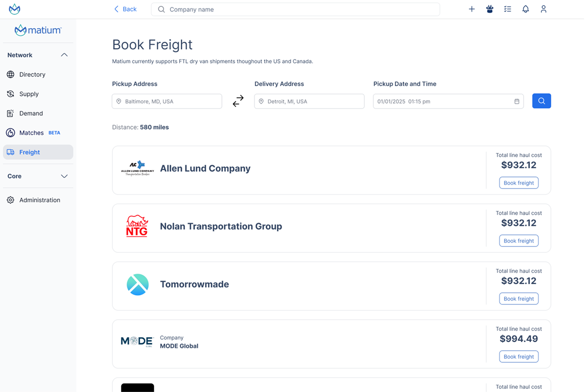
Task: Click the Demand clipboard icon
Action: tap(10, 113)
